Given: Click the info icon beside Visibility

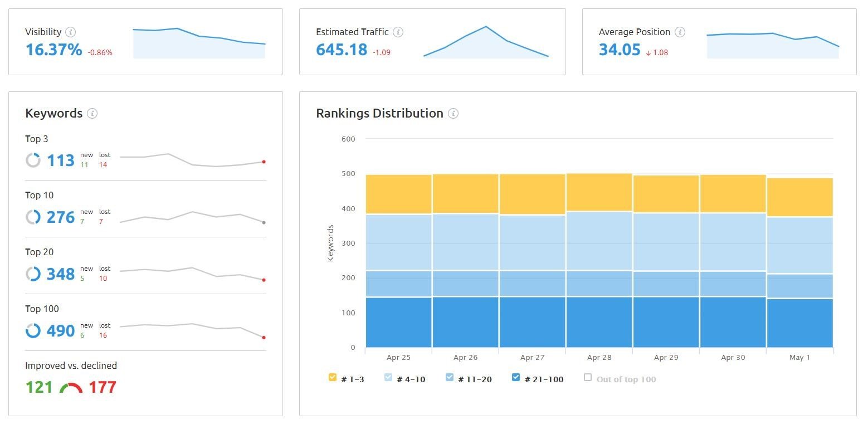Looking at the screenshot, I should (x=71, y=32).
